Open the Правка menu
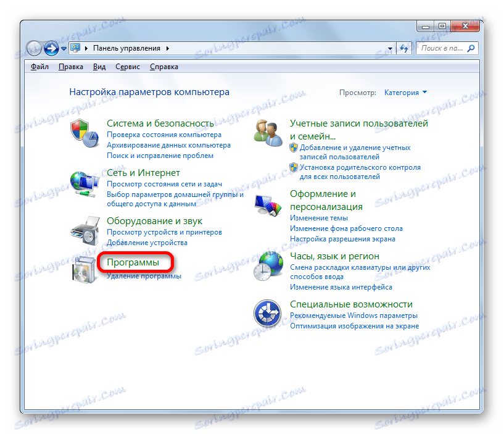Viewport: 504px width, 434px height. click(71, 67)
